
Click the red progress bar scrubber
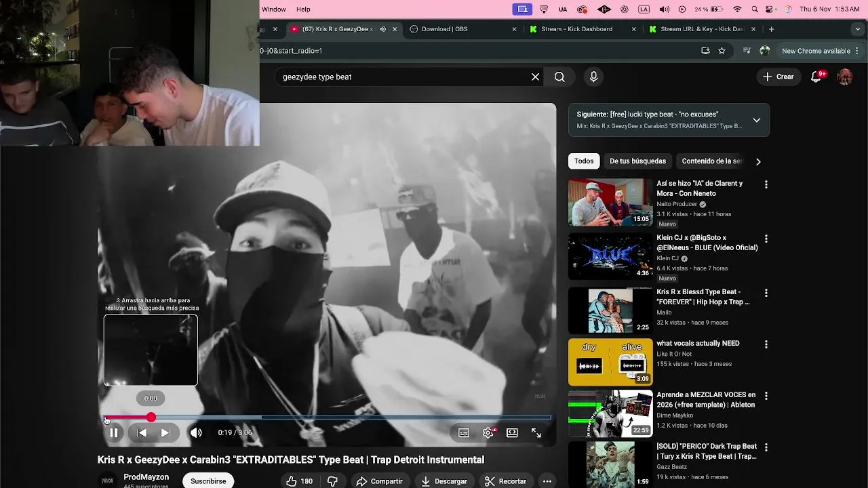point(151,418)
